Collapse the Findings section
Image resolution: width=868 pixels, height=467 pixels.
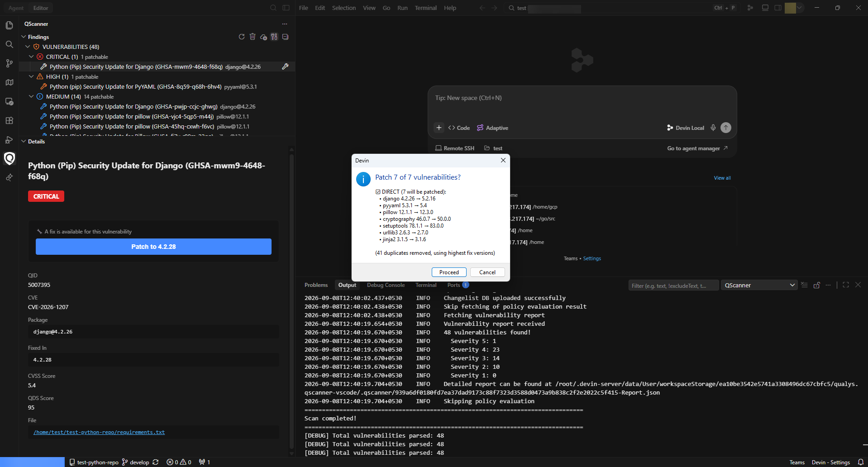coord(24,37)
